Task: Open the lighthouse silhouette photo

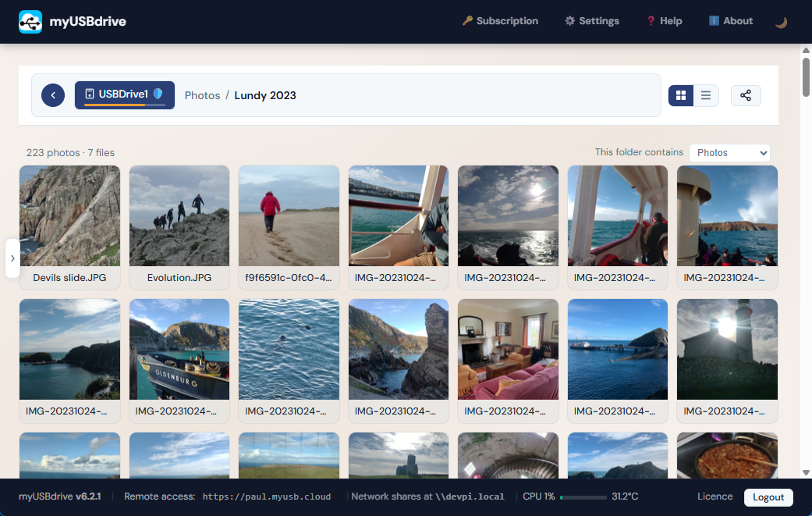Action: [727, 349]
